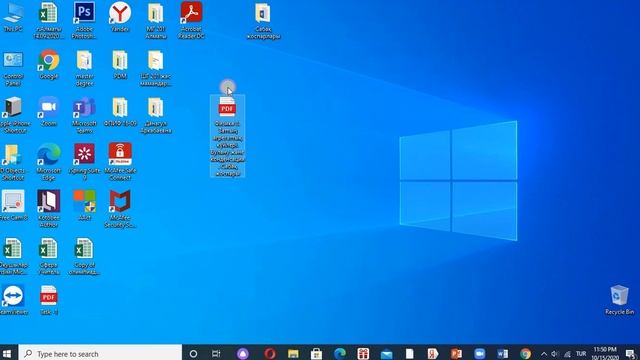Select the iSpring Suite 9 shortcut
Screen dimensions: 640x360
(84, 162)
